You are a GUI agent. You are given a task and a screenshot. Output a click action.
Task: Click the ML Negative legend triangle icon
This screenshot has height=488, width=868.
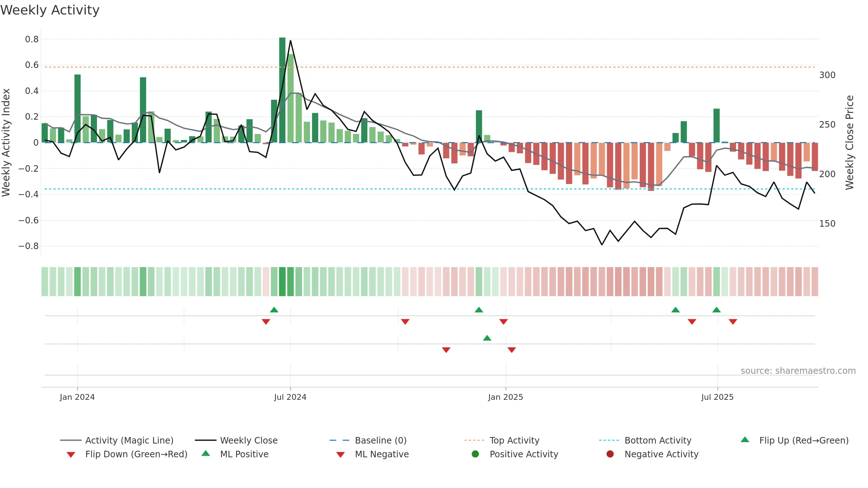tap(340, 455)
